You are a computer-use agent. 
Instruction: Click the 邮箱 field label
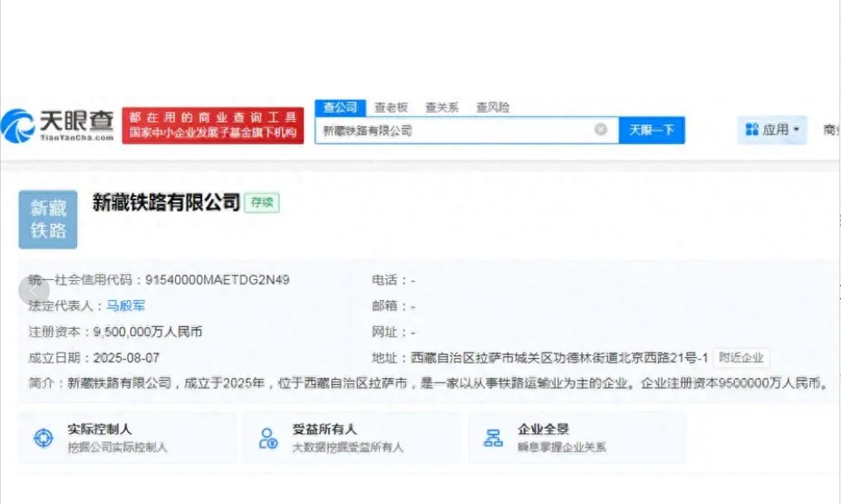click(384, 305)
